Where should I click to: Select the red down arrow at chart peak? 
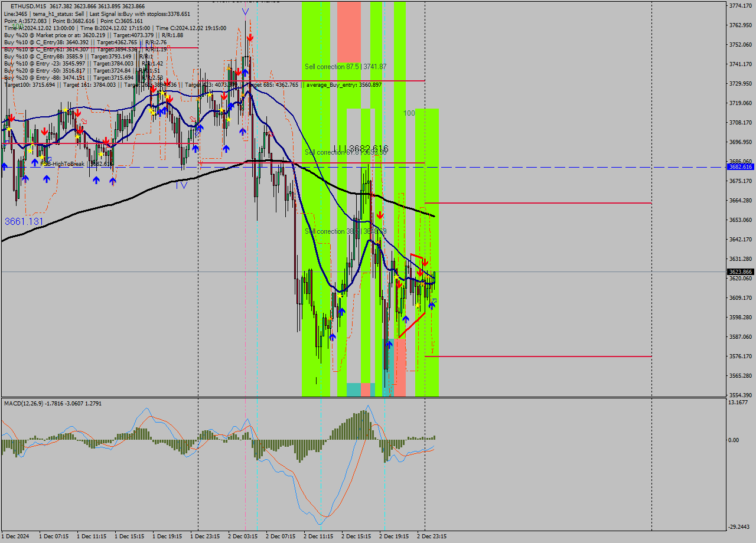[x=250, y=37]
